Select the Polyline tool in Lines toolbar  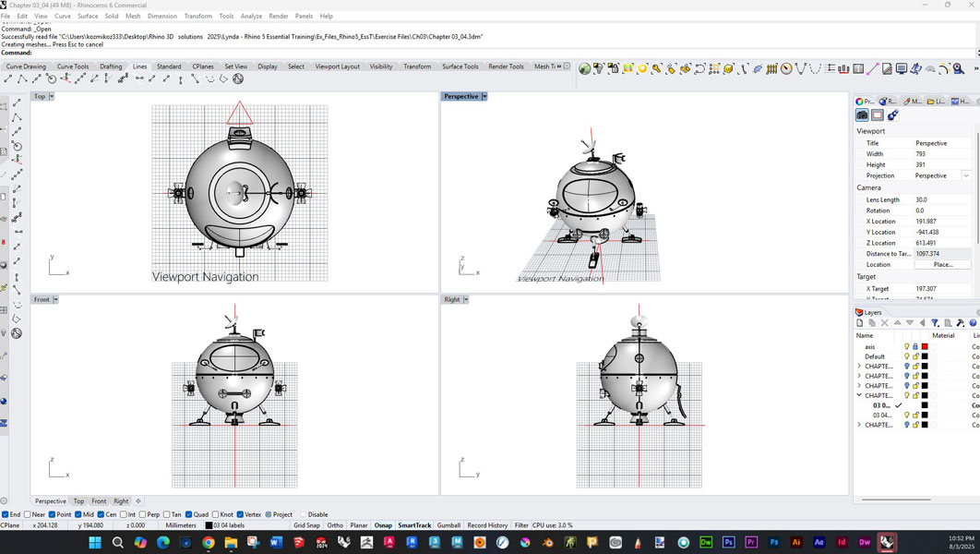[x=23, y=79]
